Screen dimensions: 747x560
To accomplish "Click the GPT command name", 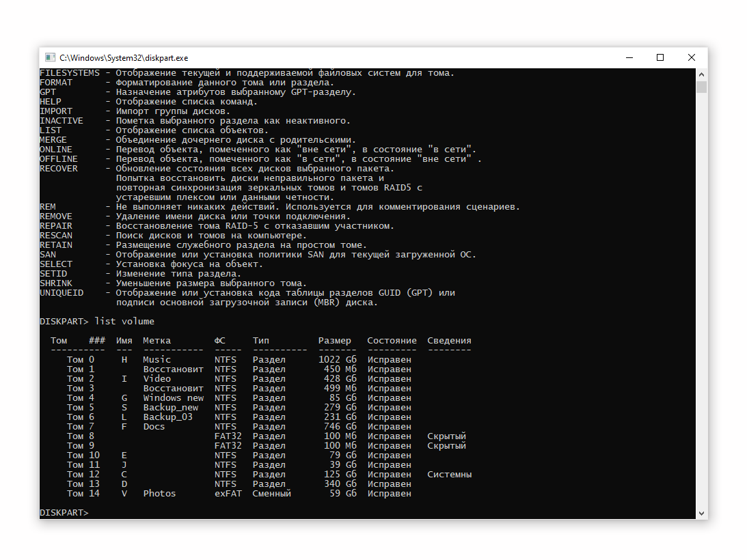I will coord(48,92).
